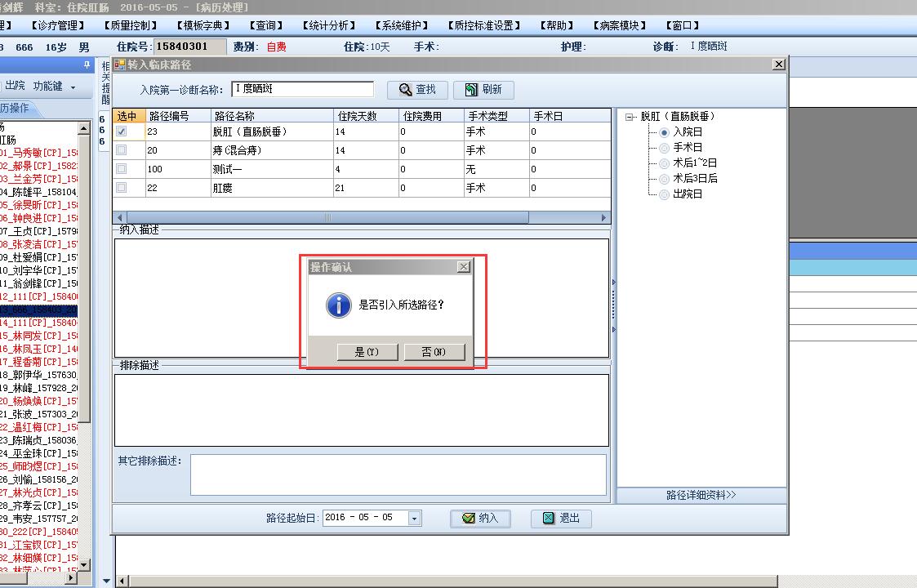Click the path table scroll right arrow

click(x=604, y=218)
